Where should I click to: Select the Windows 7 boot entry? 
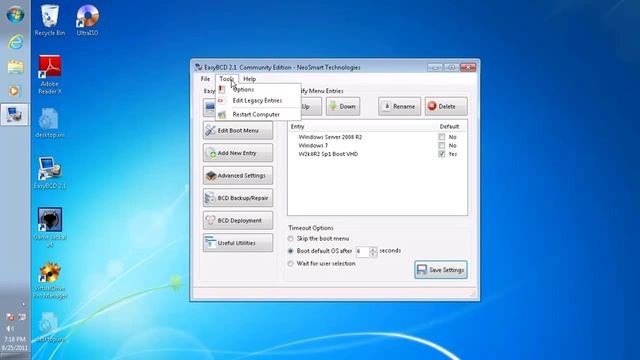point(313,146)
